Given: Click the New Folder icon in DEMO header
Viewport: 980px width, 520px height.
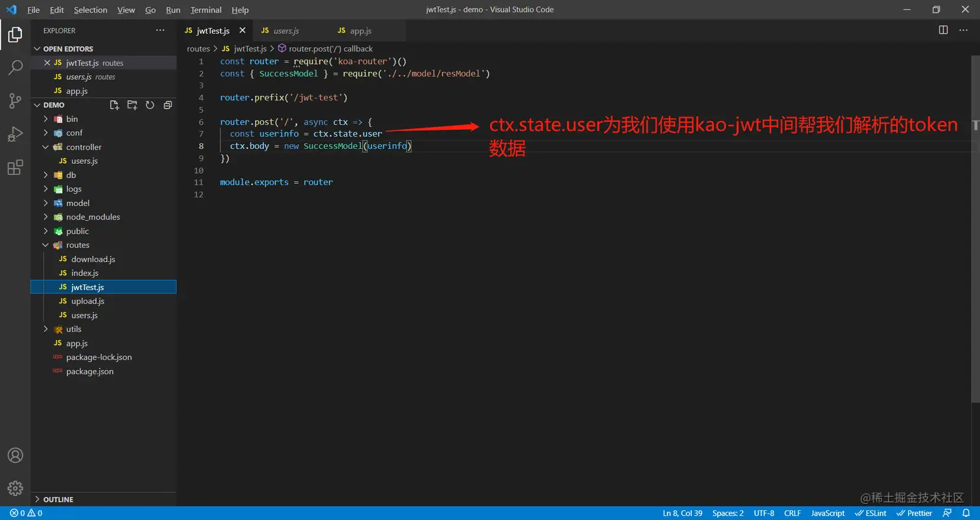Looking at the screenshot, I should (132, 105).
